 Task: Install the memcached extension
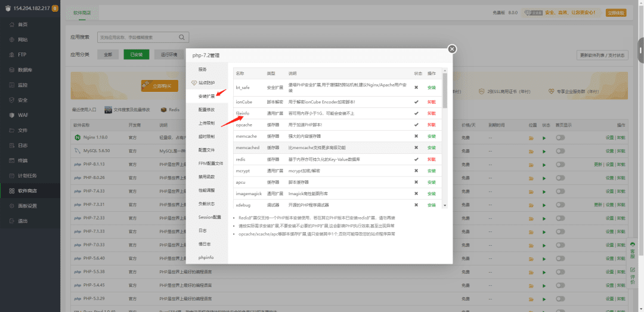tap(431, 147)
